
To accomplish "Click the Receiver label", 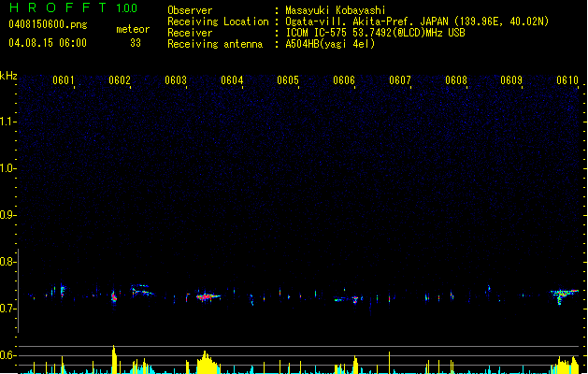I will click(x=190, y=33).
